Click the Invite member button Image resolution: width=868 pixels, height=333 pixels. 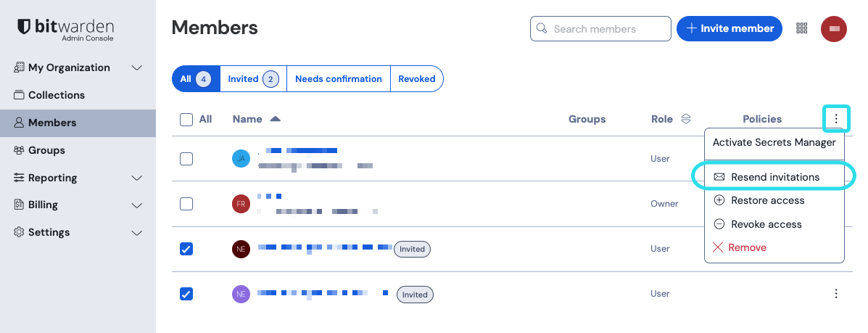pyautogui.click(x=729, y=28)
